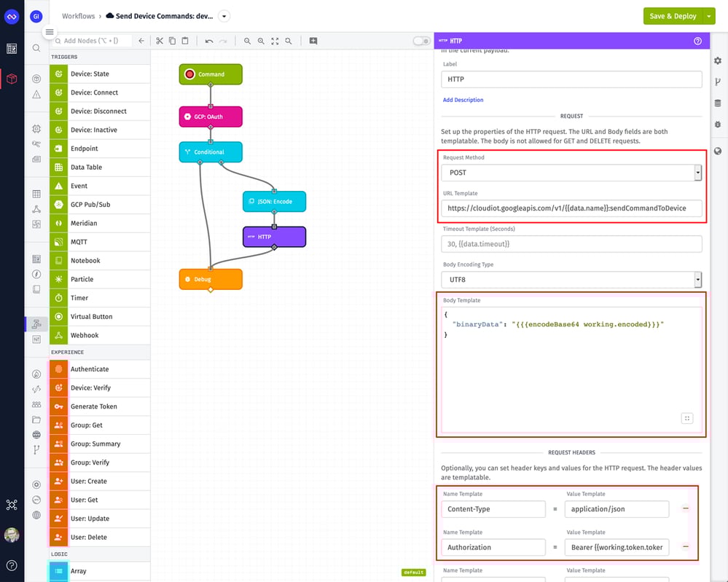Open the hamburger menu above the node palette
This screenshot has height=582, width=728.
click(x=50, y=32)
